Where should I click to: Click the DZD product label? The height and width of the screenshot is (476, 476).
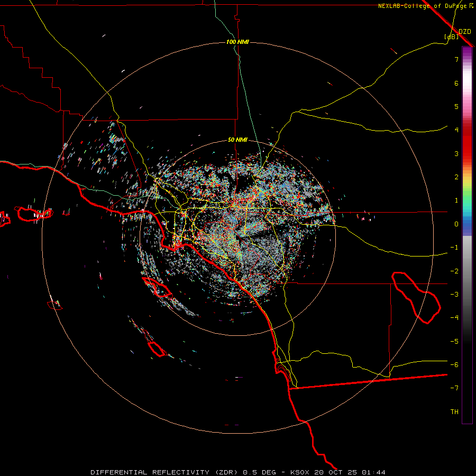[465, 31]
